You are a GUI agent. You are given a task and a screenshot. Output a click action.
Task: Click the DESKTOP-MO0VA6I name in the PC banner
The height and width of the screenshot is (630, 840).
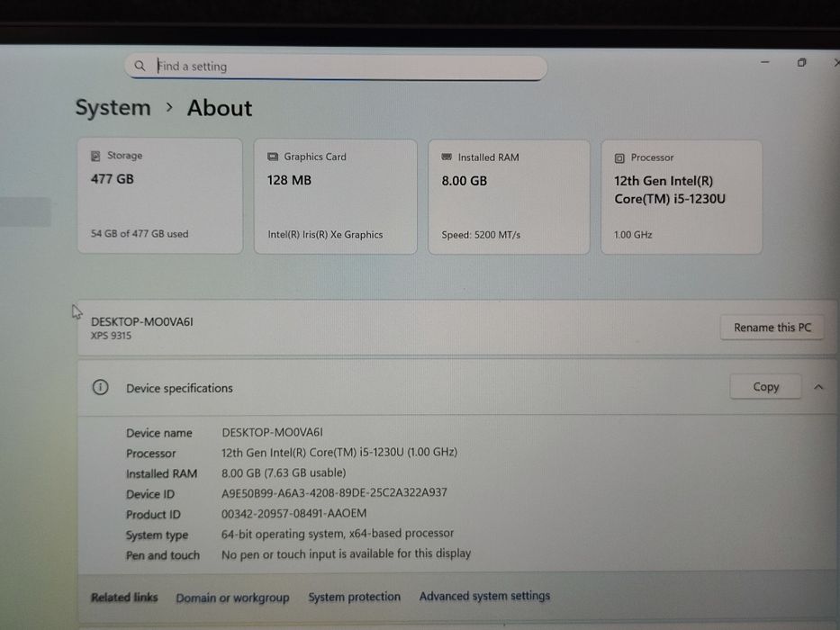coord(142,321)
